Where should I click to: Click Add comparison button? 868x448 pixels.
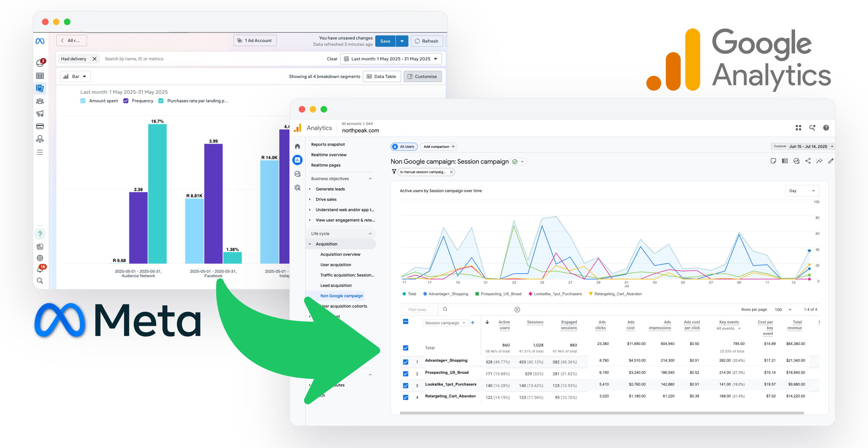tap(439, 147)
